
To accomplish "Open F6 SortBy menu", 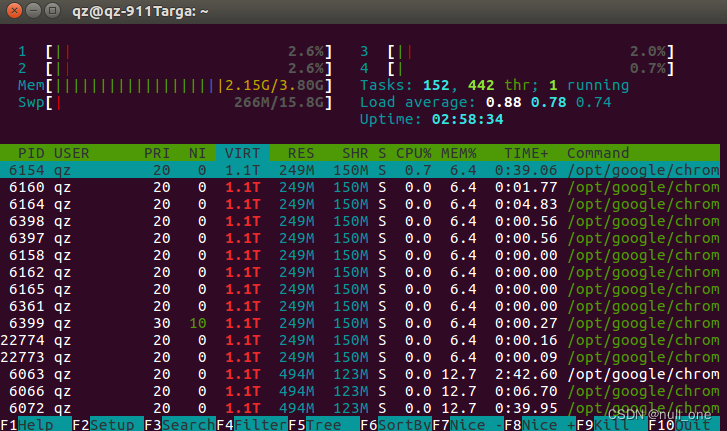I will [x=396, y=425].
